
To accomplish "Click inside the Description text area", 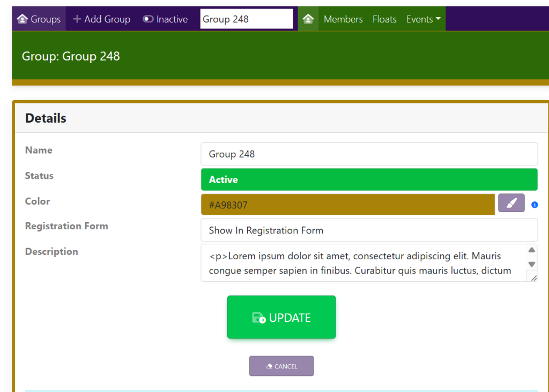I will point(359,263).
